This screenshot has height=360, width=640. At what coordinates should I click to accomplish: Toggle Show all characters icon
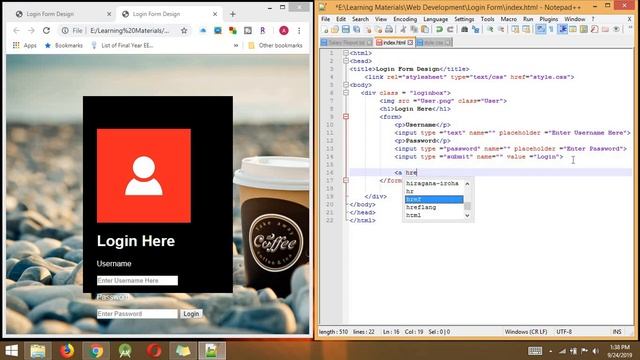tap(551, 29)
